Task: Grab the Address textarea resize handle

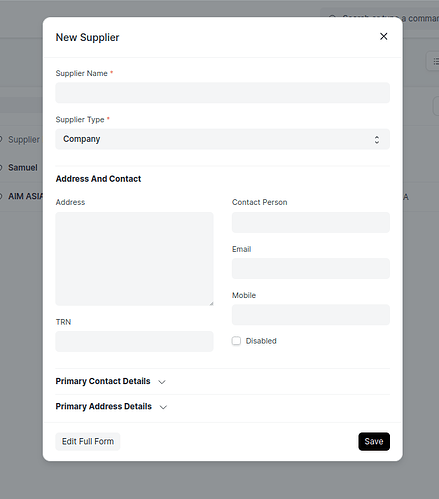Action: [211, 303]
